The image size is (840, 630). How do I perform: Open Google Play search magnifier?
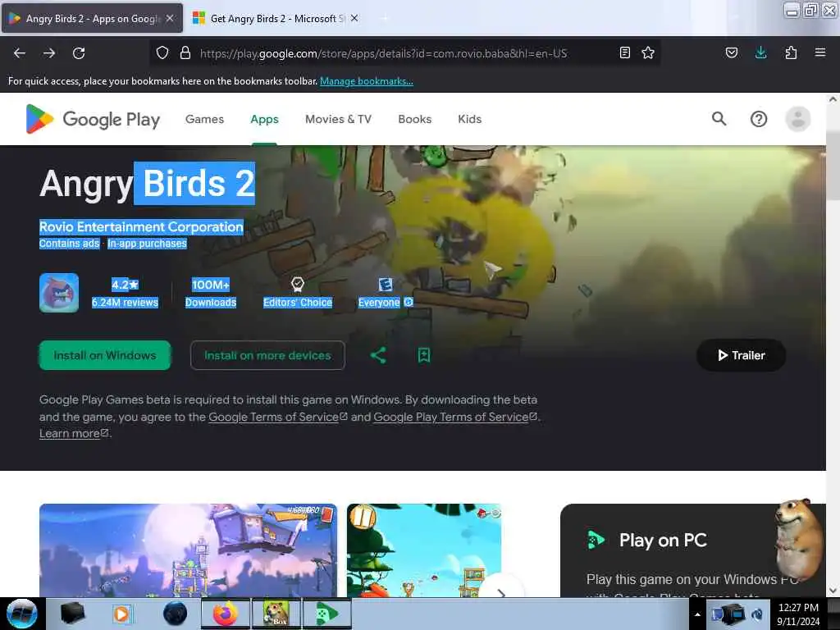pos(719,118)
